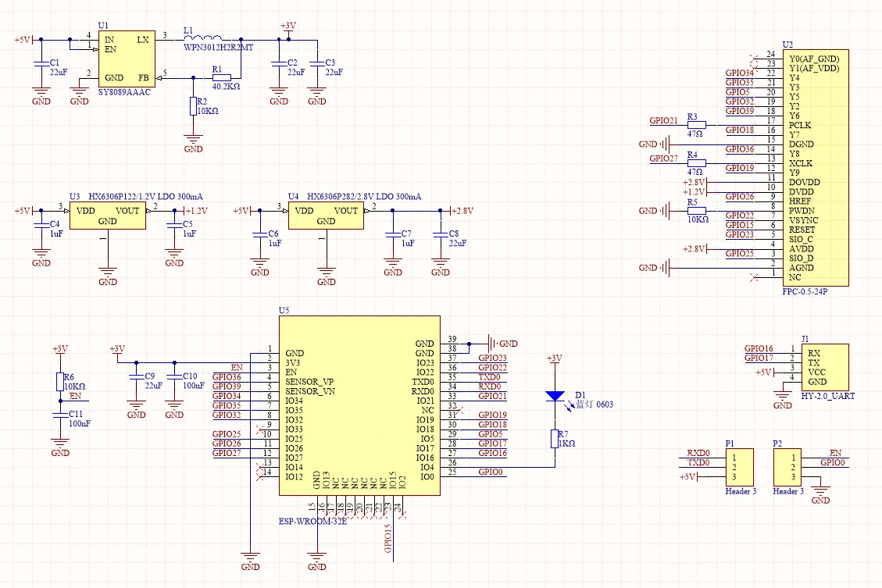
Task: Click the R7 1KΩ resistor below the LED
Action: pyautogui.click(x=555, y=439)
